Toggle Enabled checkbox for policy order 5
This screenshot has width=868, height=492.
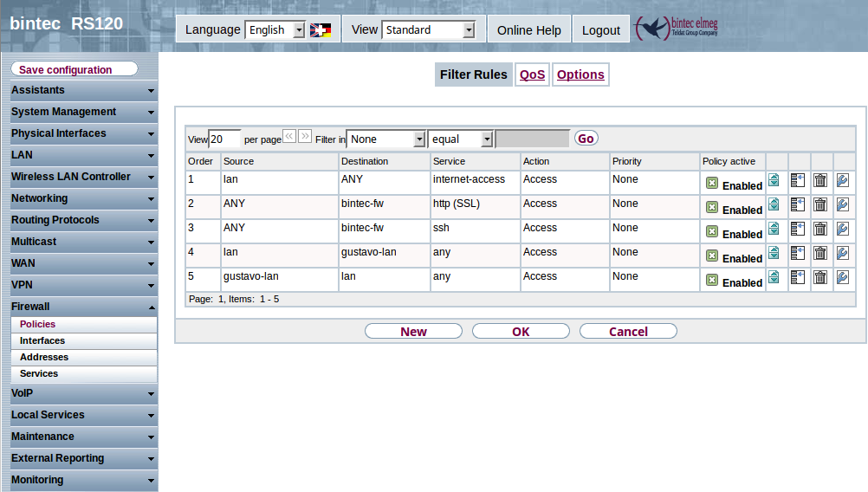coord(712,280)
